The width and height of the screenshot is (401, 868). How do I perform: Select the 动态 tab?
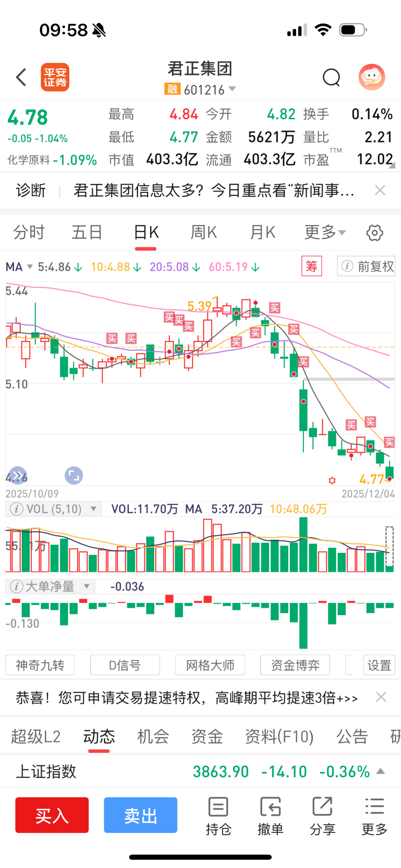click(x=99, y=736)
